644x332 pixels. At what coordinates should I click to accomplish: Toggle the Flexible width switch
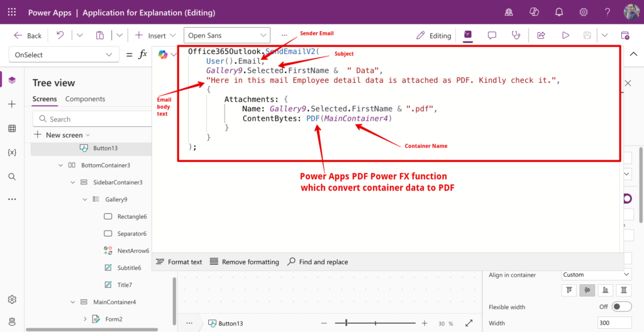[621, 306]
